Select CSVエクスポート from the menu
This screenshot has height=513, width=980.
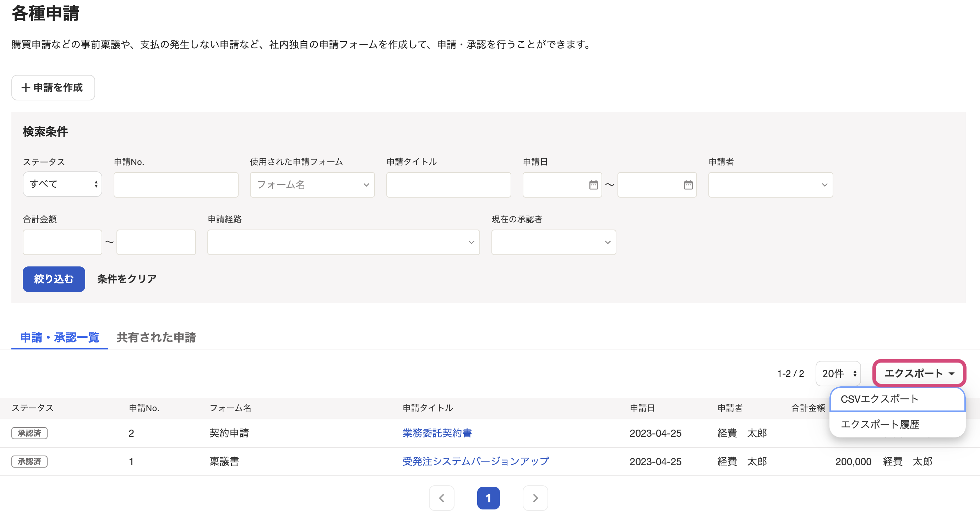click(897, 399)
